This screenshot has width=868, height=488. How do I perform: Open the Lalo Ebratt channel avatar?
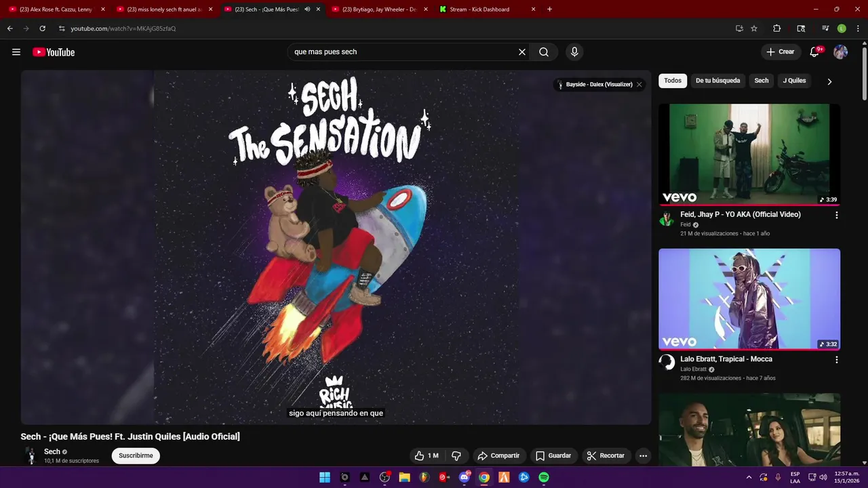coord(667,362)
